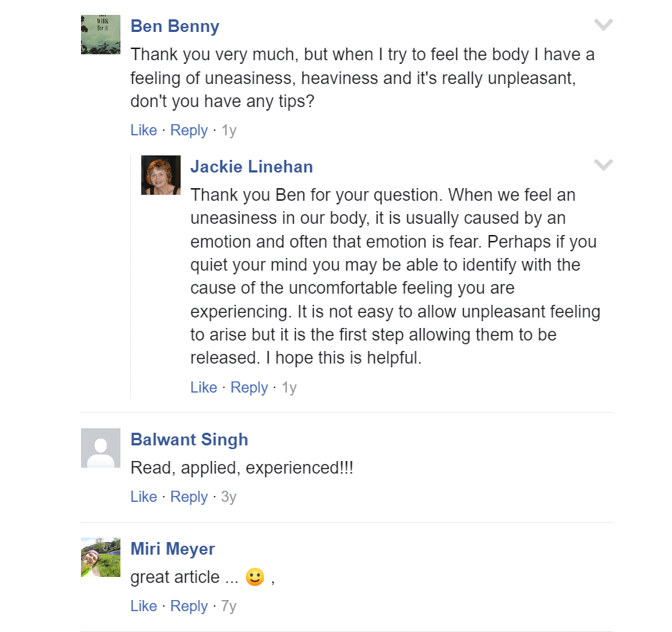Reply to Miri Meyer's comment

pos(189,606)
